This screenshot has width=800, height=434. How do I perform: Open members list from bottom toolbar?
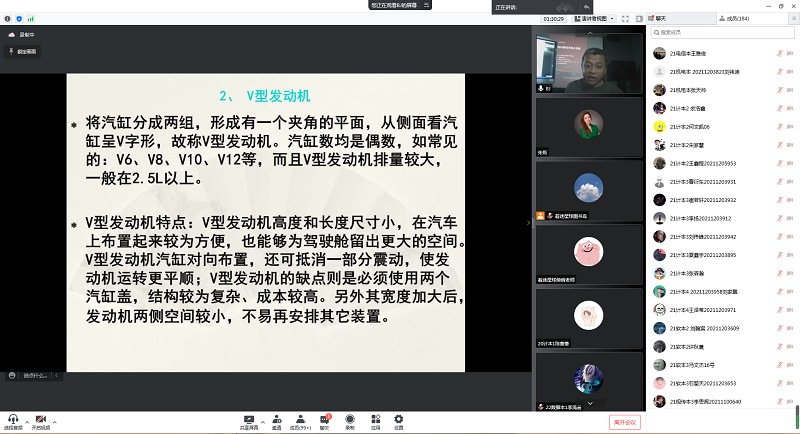point(301,422)
